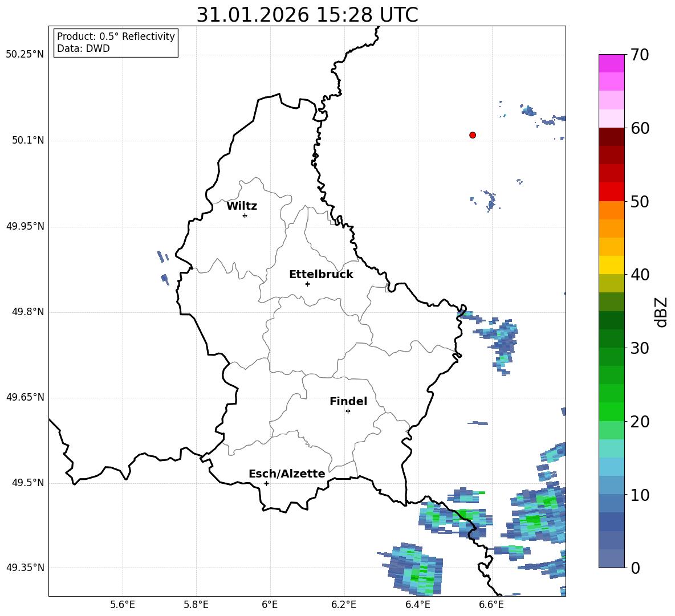Click the latitude label '49.65°N'
Viewport: 675px width, 616px height.
(x=25, y=397)
